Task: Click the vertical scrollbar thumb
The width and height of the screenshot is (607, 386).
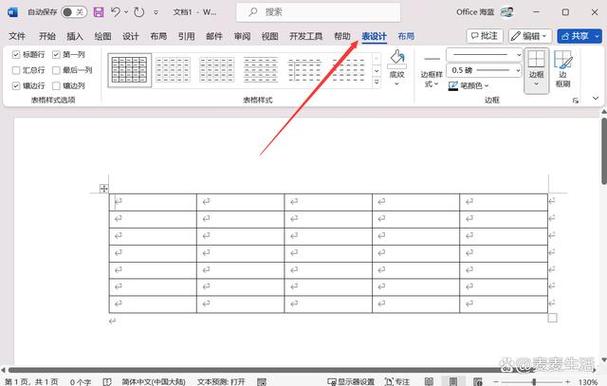Action: (x=604, y=151)
